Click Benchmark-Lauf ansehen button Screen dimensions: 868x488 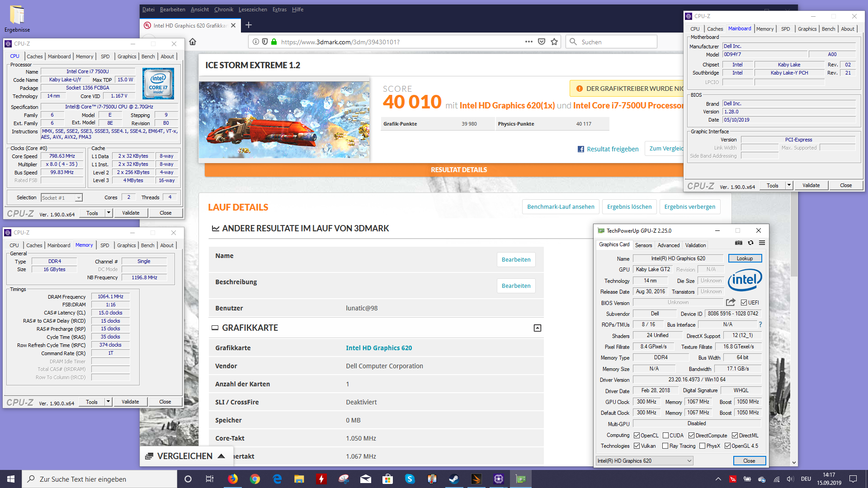click(561, 206)
